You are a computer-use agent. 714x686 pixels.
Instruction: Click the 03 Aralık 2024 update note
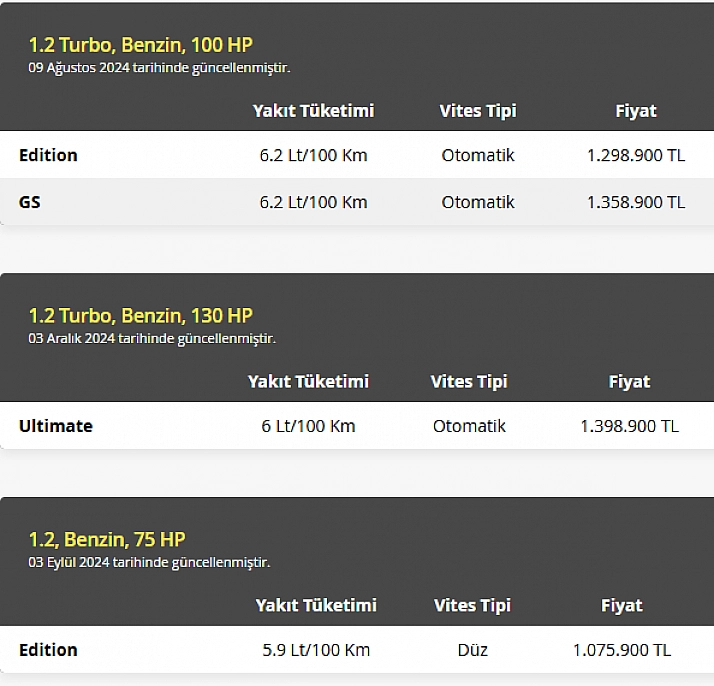click(x=152, y=339)
